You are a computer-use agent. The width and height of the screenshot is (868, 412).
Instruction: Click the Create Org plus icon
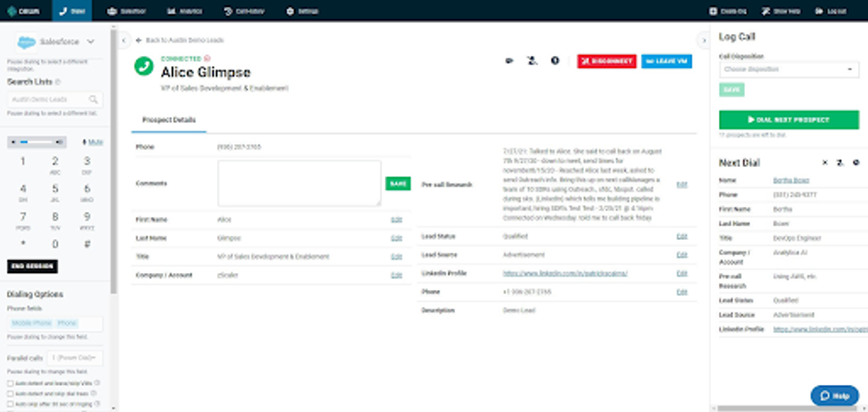tap(714, 11)
